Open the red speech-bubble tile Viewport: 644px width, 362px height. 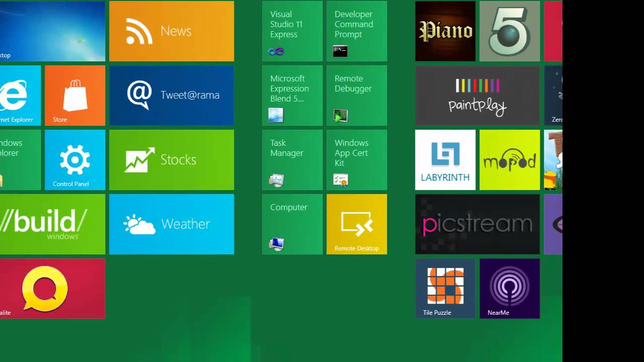52,289
